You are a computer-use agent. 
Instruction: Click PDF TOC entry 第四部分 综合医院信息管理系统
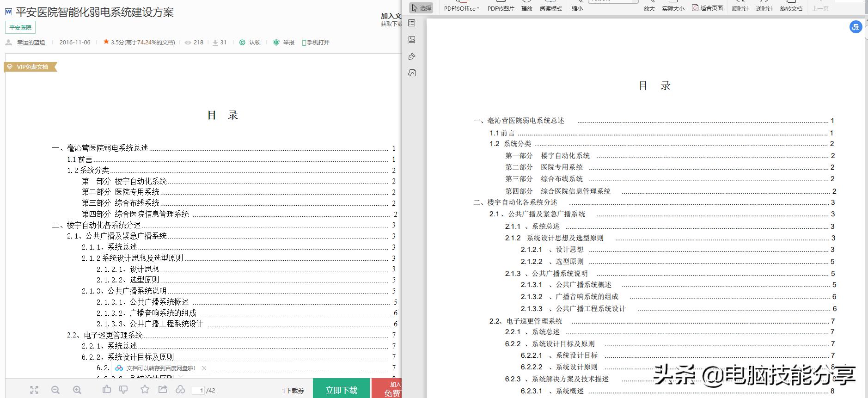pos(558,191)
